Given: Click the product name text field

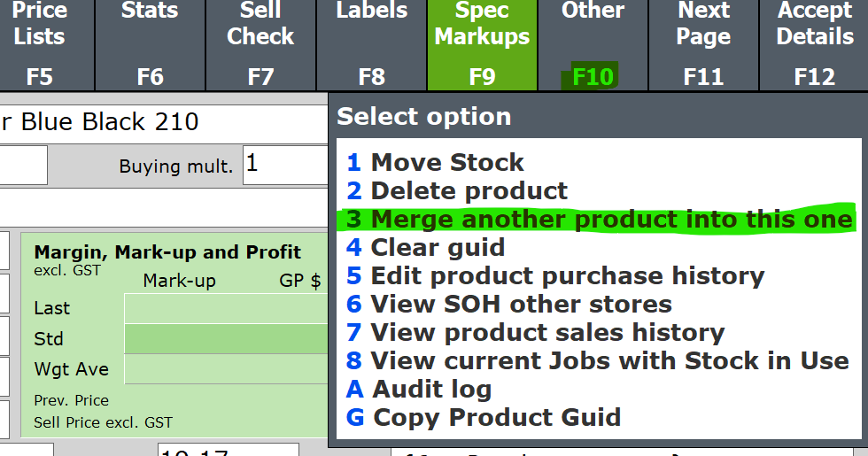Looking at the screenshot, I should [164, 122].
